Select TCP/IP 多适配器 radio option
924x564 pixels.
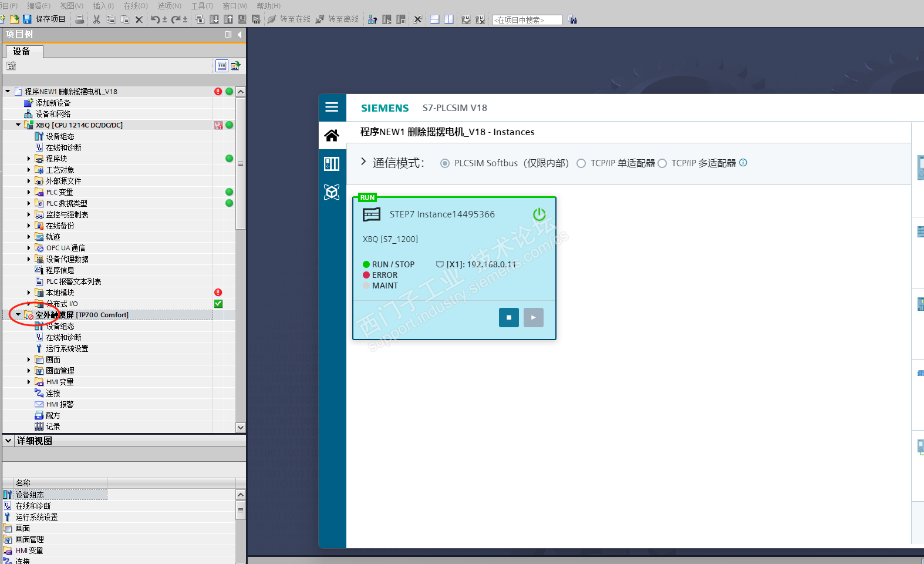click(662, 163)
